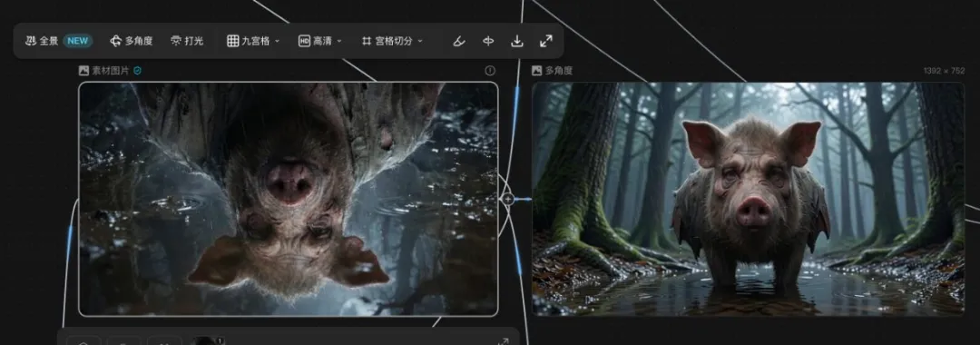The image size is (980, 345).
Task: Download the image with the download icon
Action: pyautogui.click(x=517, y=41)
